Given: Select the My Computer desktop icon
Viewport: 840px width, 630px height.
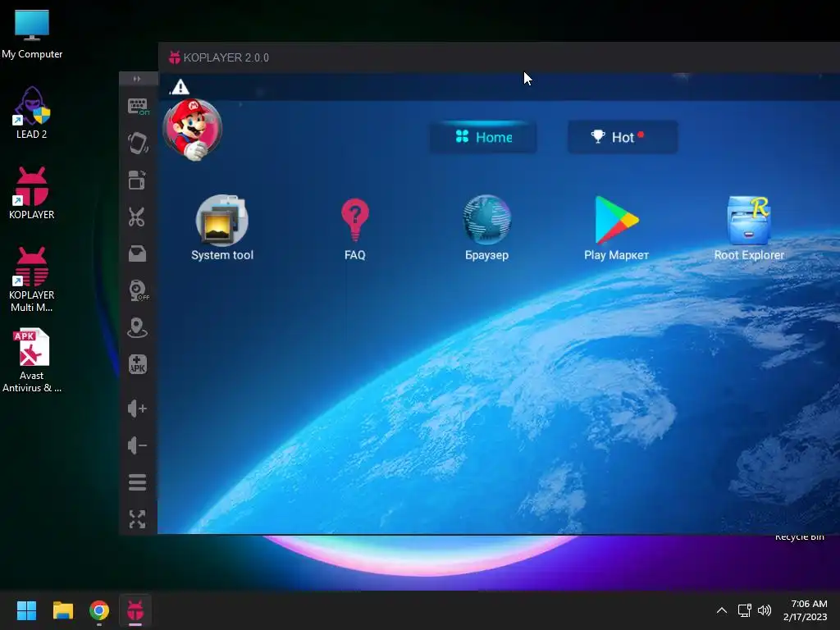Looking at the screenshot, I should click(x=32, y=34).
